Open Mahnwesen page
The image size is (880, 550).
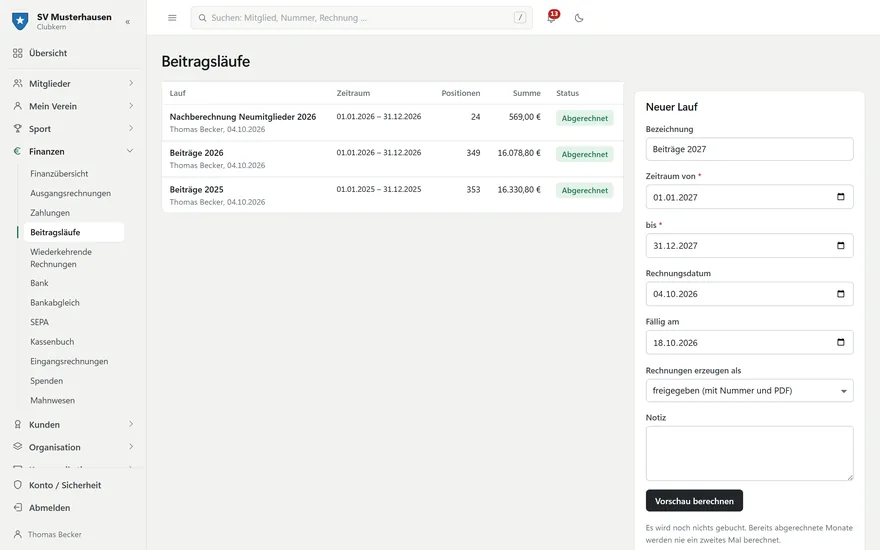[x=52, y=400]
